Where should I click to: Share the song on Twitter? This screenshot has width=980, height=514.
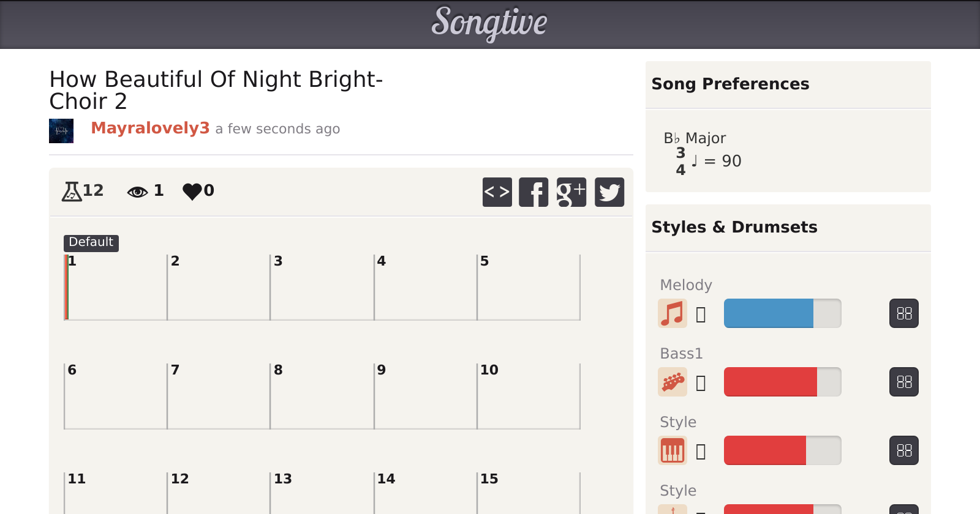(609, 192)
